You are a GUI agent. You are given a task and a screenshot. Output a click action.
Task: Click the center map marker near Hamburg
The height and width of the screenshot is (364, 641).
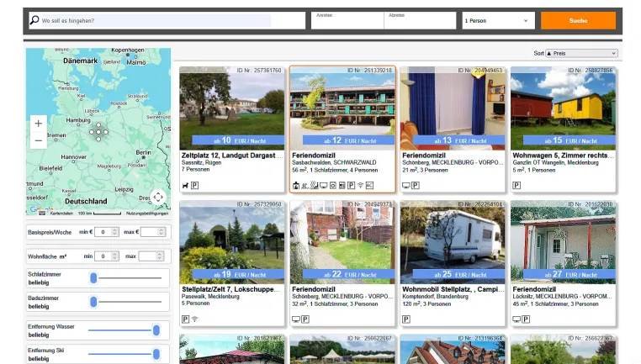[x=98, y=132]
